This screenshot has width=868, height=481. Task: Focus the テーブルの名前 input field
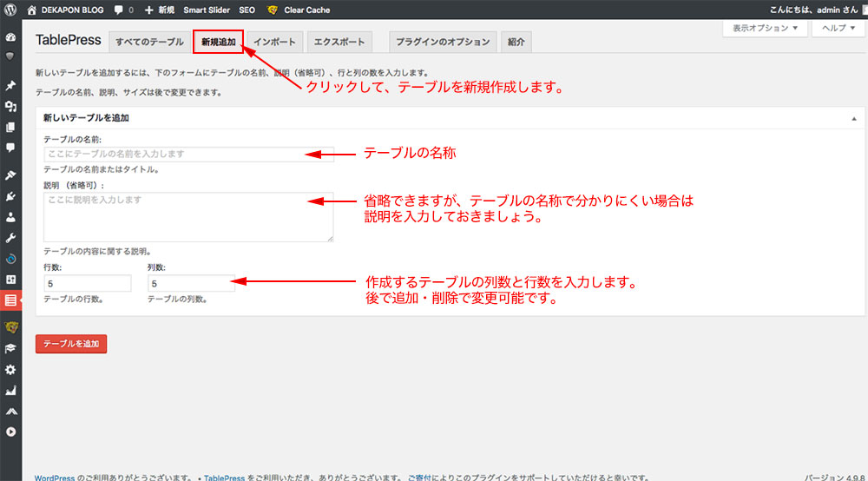pyautogui.click(x=188, y=154)
